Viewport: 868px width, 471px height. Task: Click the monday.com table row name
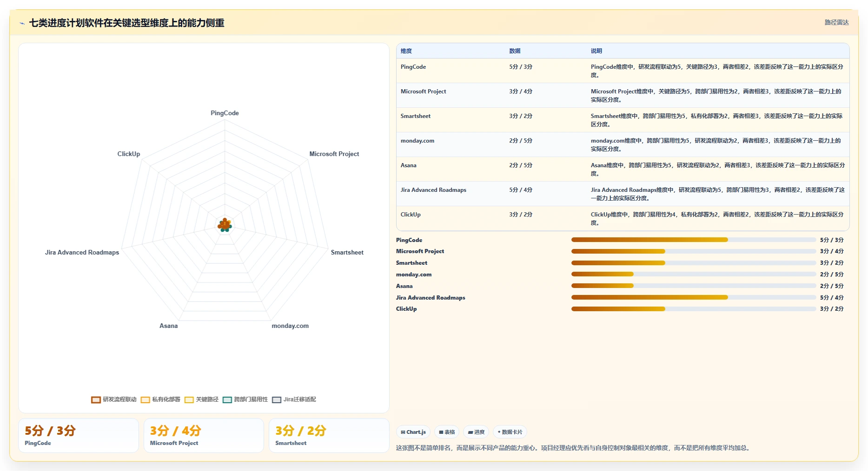click(x=417, y=141)
